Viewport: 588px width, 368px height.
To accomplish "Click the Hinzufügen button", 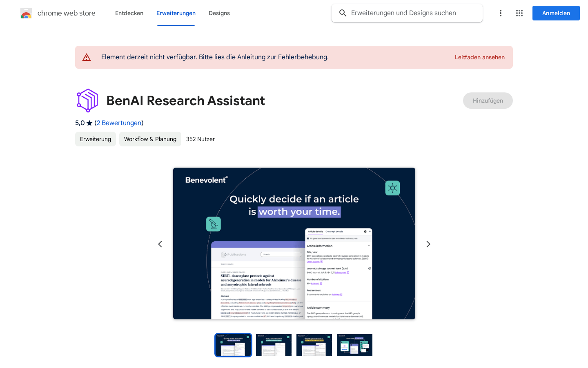I will pos(488,100).
